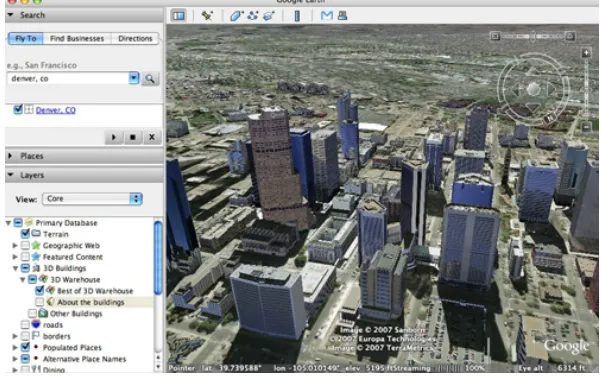Click the green star icon of Geographic Web
601x376 pixels.
(36, 245)
